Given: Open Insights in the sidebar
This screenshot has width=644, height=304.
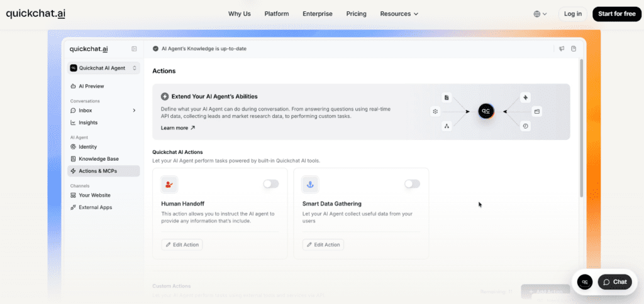Looking at the screenshot, I should pyautogui.click(x=104, y=122).
